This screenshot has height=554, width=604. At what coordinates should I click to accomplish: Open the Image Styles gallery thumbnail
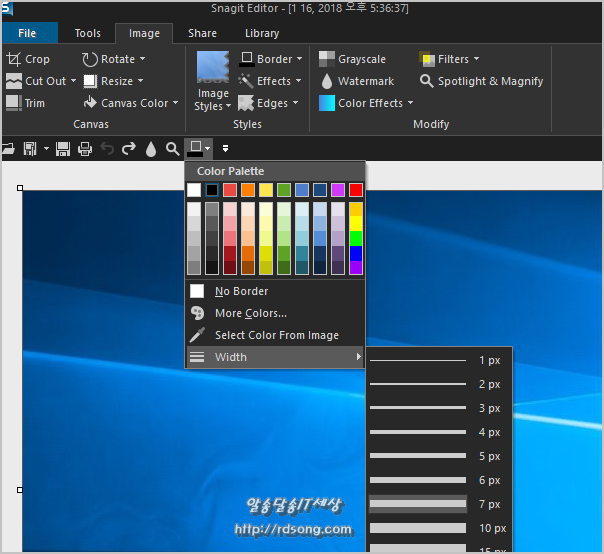[213, 67]
